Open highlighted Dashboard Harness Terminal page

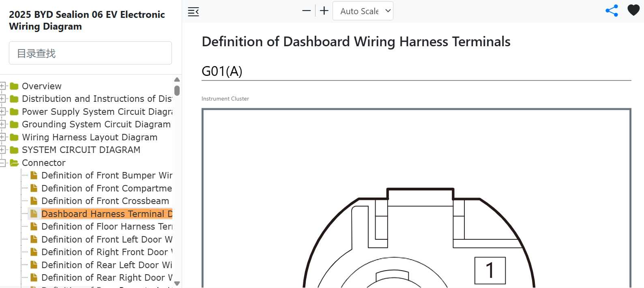coord(107,214)
